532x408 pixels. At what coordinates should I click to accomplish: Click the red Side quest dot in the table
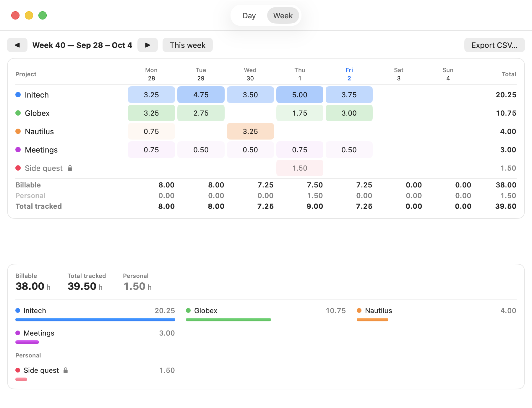18,168
